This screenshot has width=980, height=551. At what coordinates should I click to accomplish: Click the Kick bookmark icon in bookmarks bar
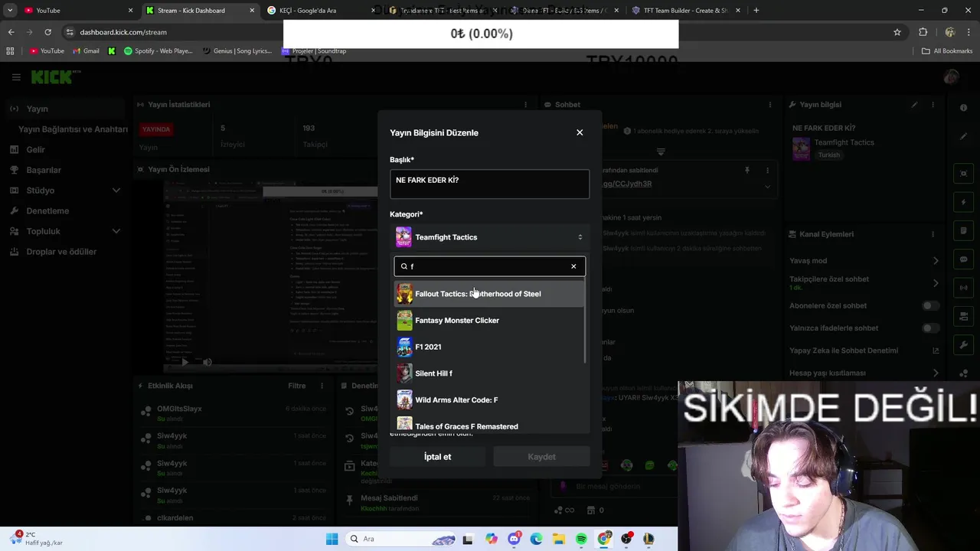pos(112,51)
